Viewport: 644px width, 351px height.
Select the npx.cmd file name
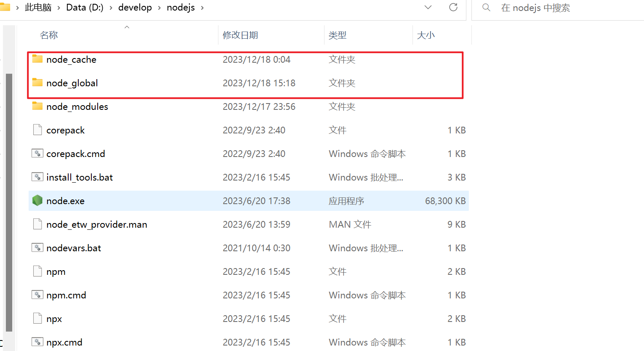click(64, 342)
